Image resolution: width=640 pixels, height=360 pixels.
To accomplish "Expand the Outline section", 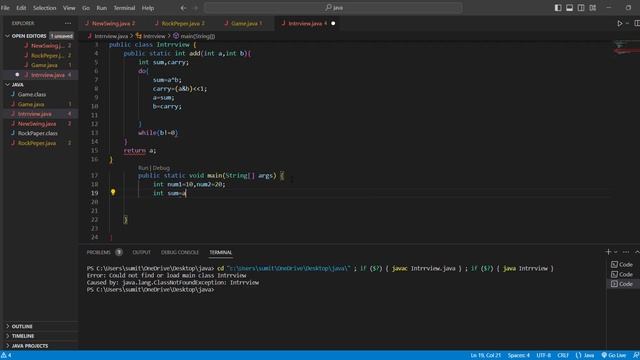I will (x=22, y=327).
